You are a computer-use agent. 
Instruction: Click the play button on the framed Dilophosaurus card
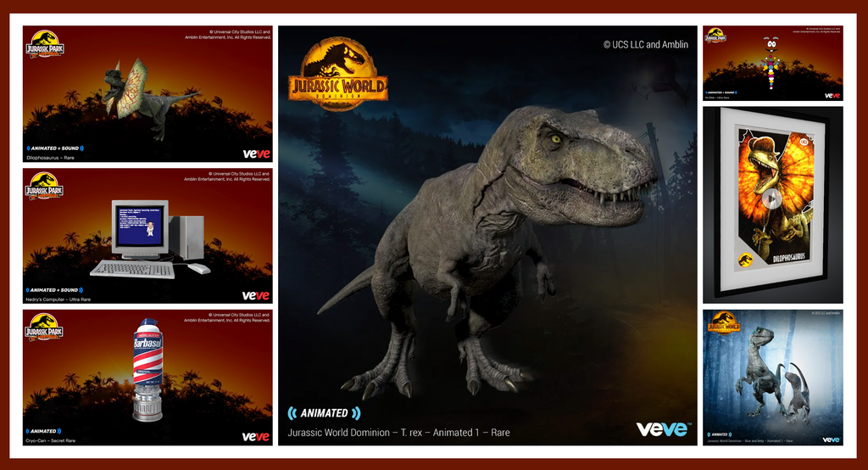[x=771, y=199]
